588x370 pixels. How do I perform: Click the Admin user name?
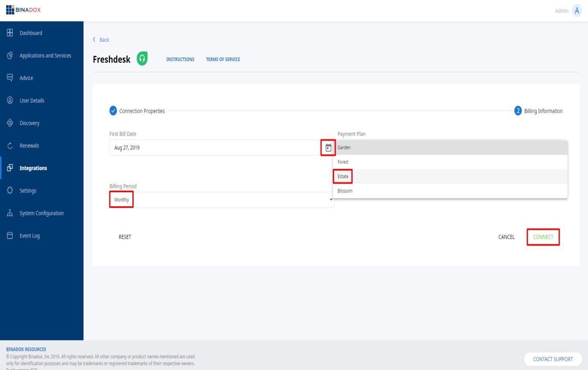click(561, 11)
